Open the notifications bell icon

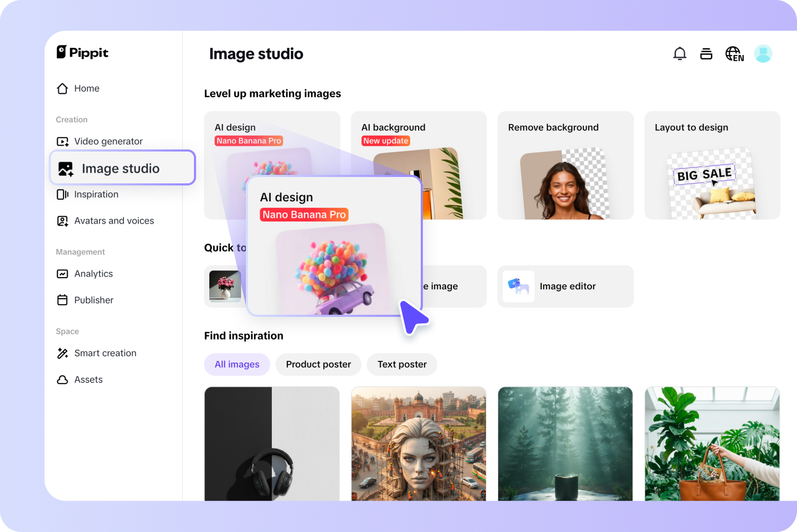point(679,54)
